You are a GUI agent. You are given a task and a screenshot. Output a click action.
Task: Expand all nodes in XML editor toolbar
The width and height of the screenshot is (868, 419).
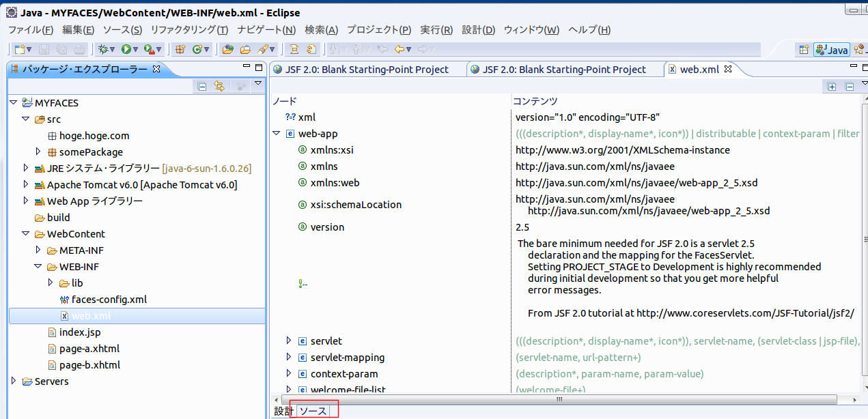pos(832,87)
